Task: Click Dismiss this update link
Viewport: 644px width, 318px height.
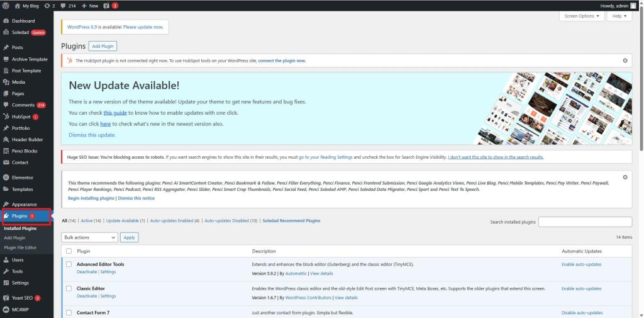Action: pyautogui.click(x=92, y=135)
